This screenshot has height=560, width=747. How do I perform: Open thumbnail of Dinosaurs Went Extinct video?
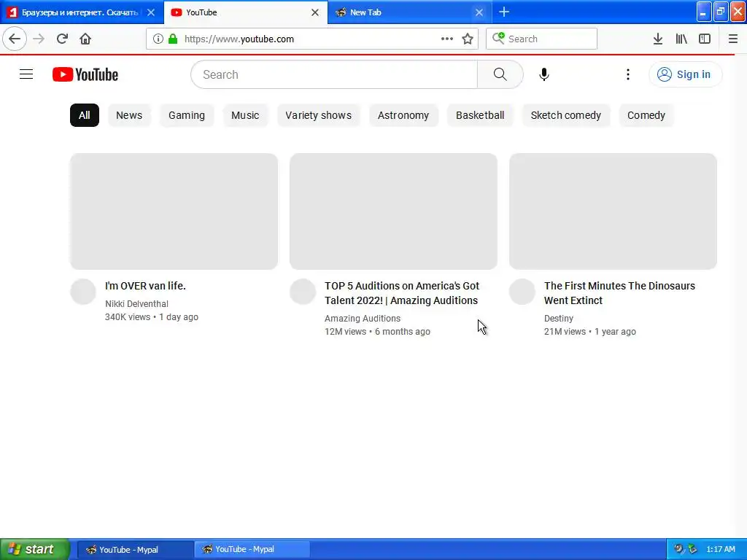[x=613, y=211]
